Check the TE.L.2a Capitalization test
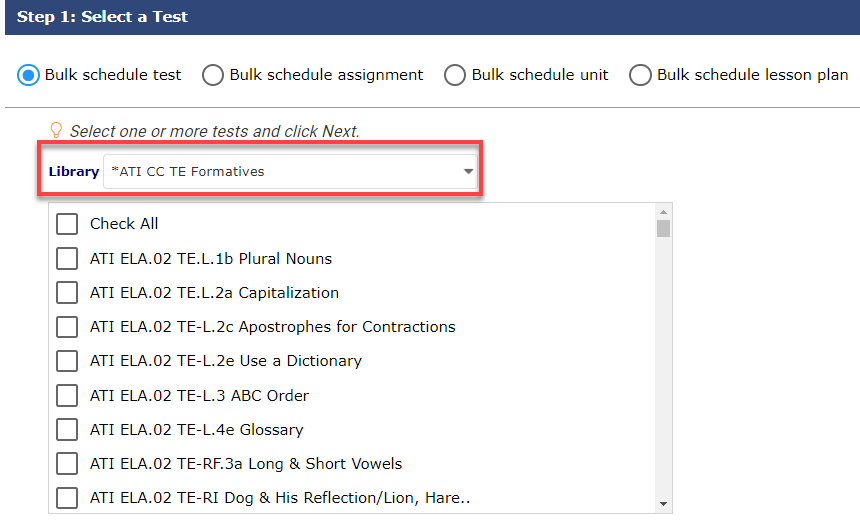 point(67,292)
